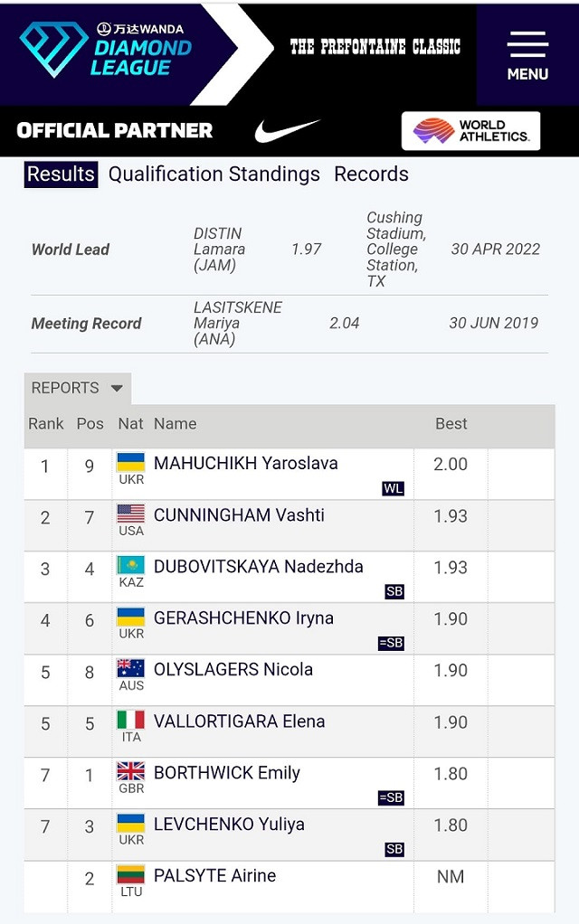Click the Best column header
The image size is (579, 924).
tap(451, 423)
